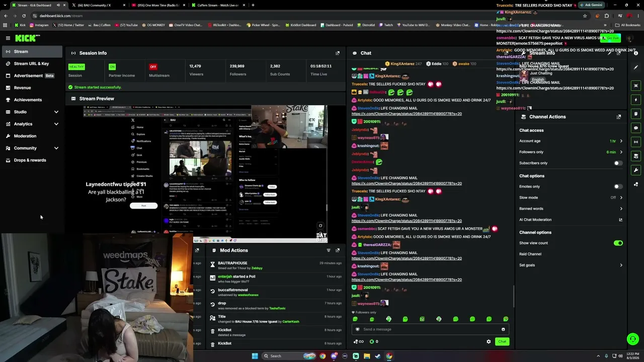Pop out the Session Info panel

pyautogui.click(x=338, y=53)
